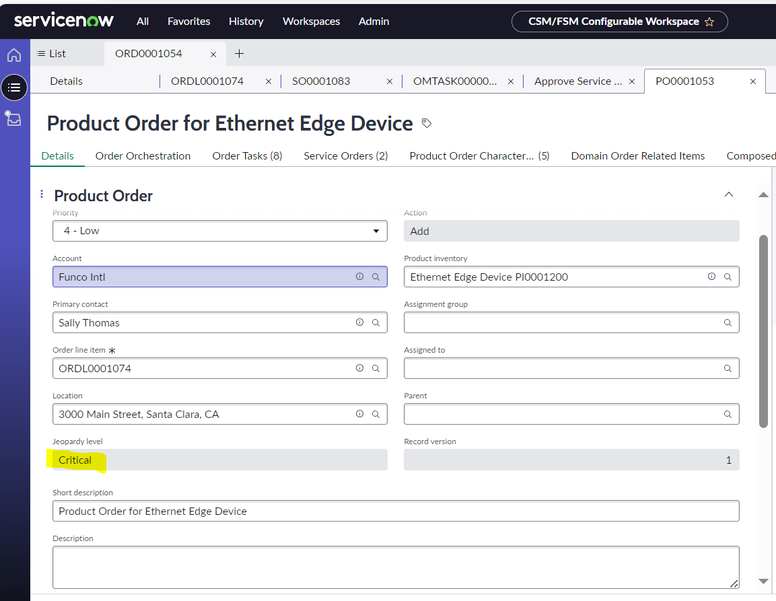Click the Assignment group input
776x601 pixels.
click(572, 323)
